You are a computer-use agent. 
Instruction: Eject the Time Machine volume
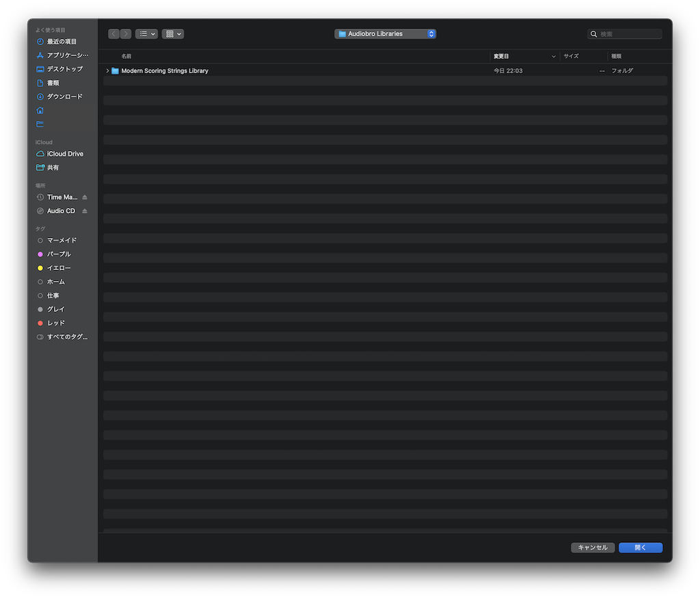[x=85, y=198]
